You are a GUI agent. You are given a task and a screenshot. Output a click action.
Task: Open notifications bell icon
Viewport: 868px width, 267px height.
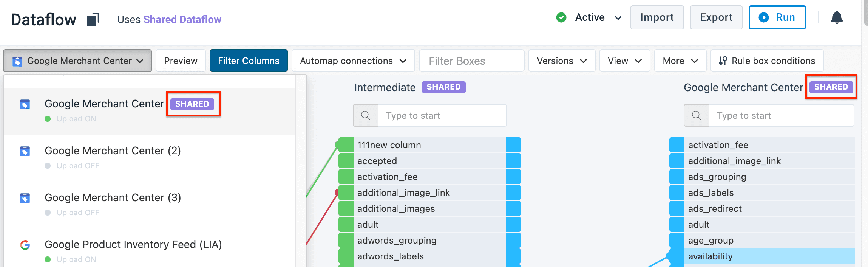[x=837, y=17]
